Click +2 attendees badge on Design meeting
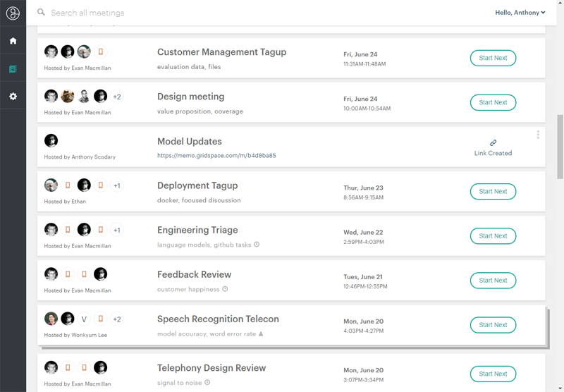The image size is (564, 392). [117, 97]
